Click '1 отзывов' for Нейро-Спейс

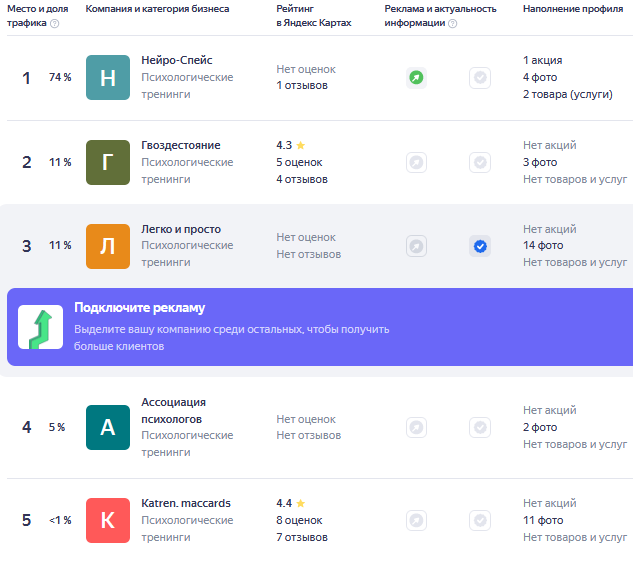coord(302,86)
